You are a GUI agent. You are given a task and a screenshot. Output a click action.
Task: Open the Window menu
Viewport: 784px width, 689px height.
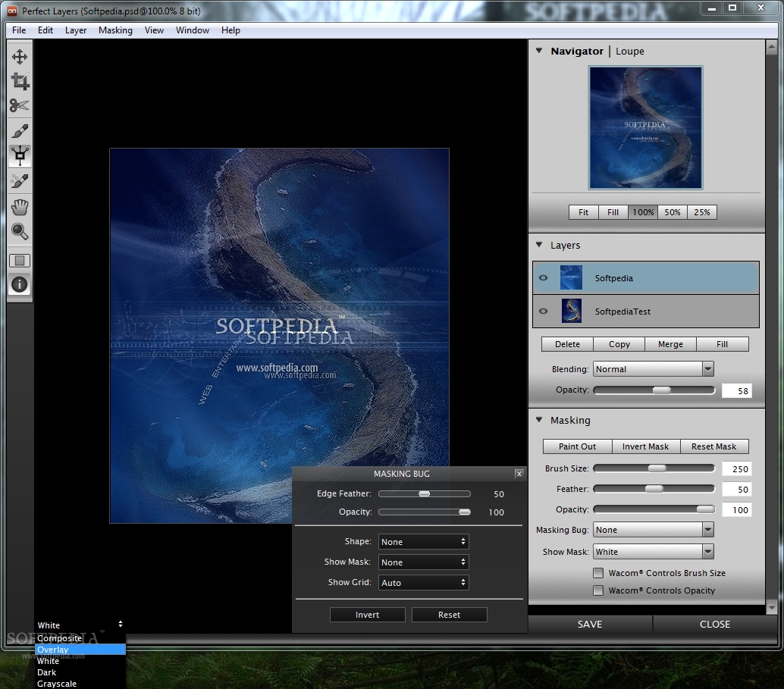[x=193, y=30]
